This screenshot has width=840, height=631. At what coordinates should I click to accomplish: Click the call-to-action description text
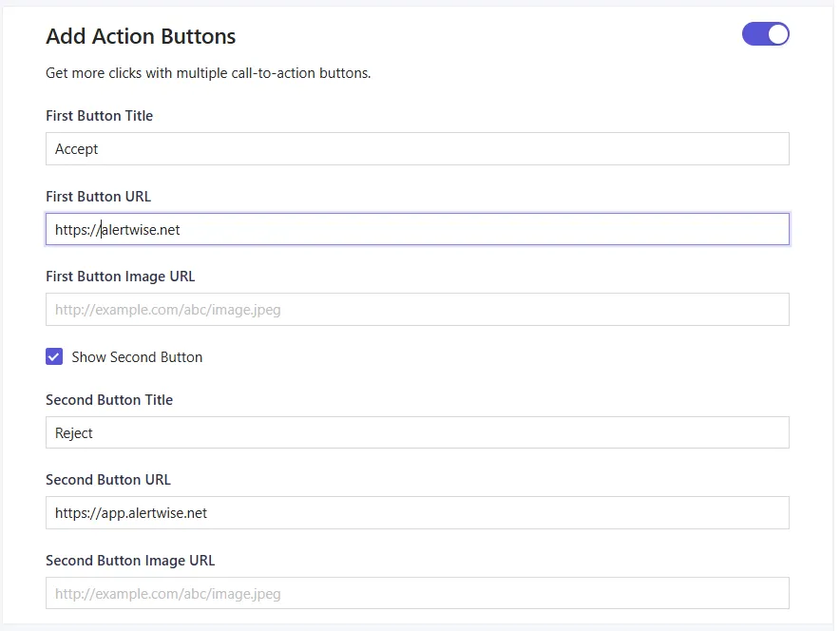click(208, 72)
